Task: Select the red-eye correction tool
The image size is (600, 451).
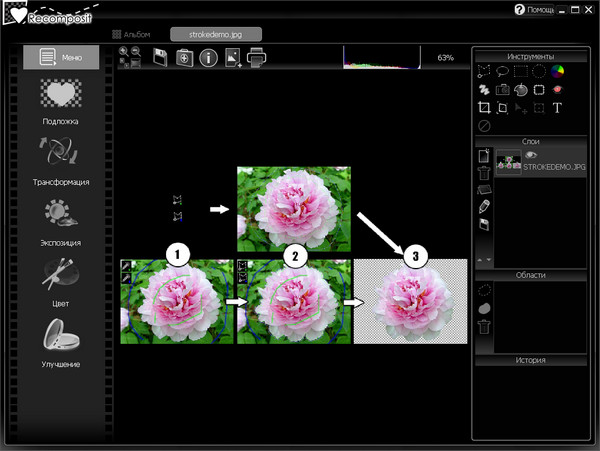Action: tap(557, 89)
